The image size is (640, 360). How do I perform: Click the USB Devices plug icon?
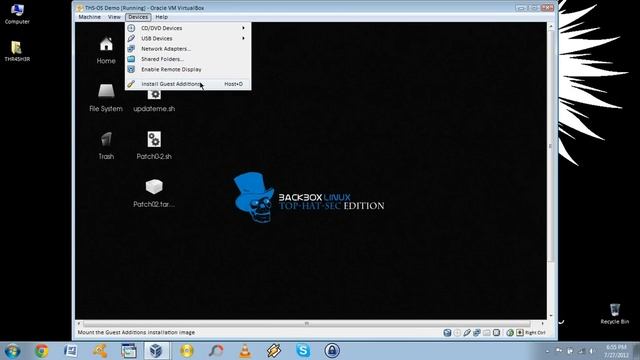(x=131, y=38)
